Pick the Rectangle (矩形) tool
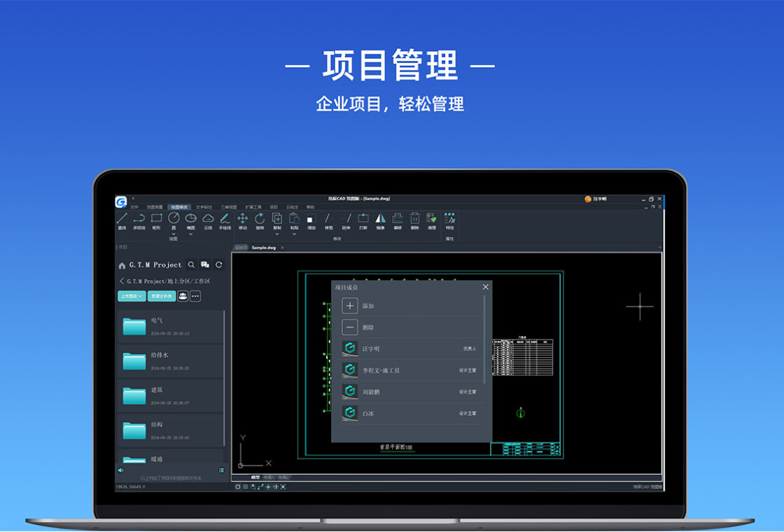784x532 pixels. pos(157,220)
